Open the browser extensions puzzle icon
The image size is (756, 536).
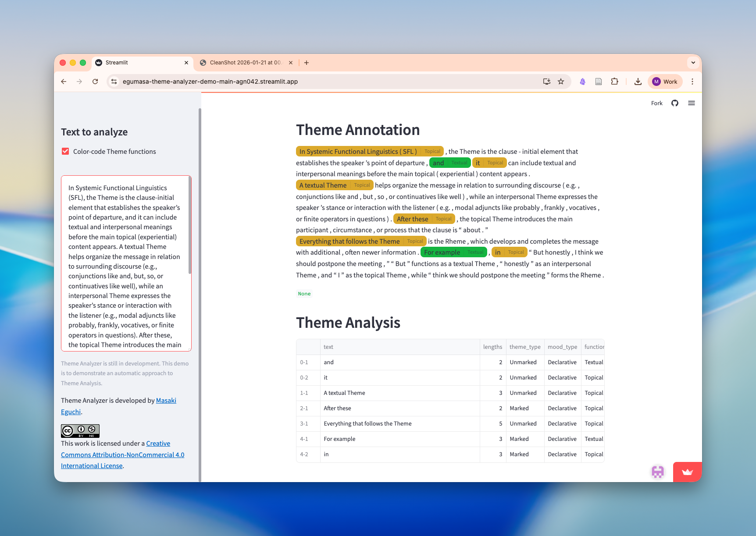click(x=614, y=82)
